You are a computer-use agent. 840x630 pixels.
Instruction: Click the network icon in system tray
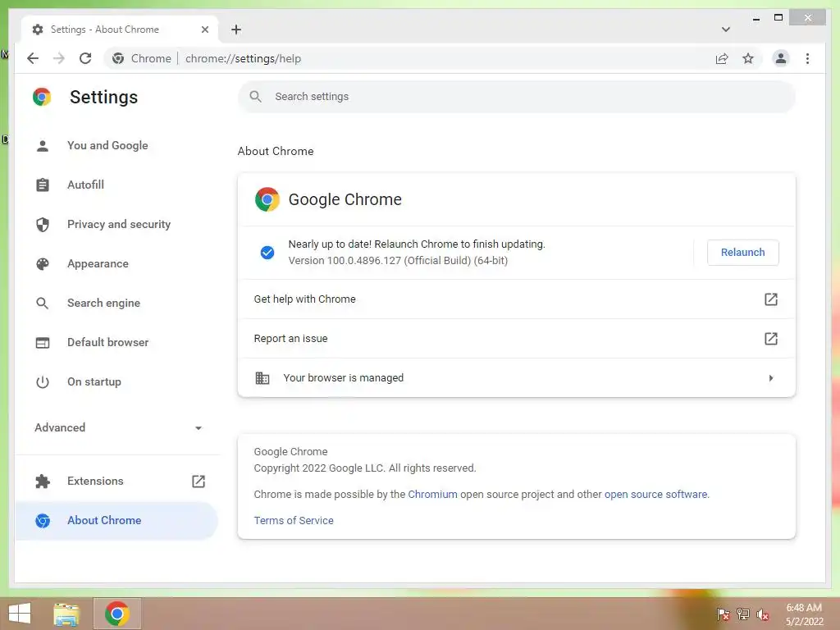[x=743, y=614]
